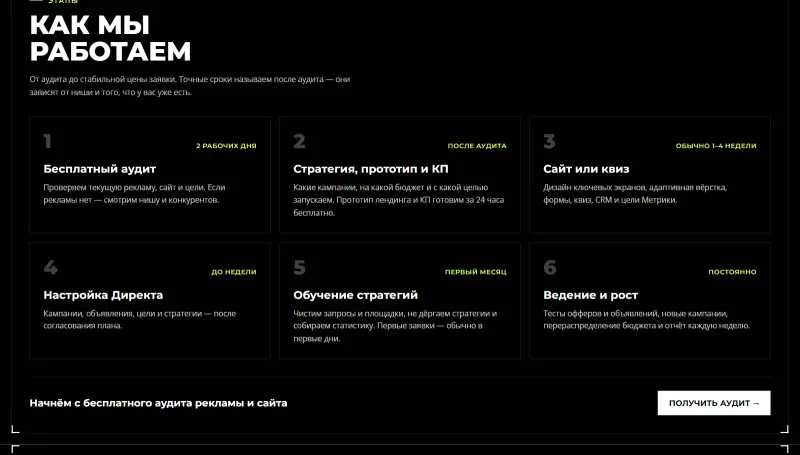This screenshot has width=800, height=455.
Task: Select the Бесплатный аудит card title
Action: pos(99,169)
